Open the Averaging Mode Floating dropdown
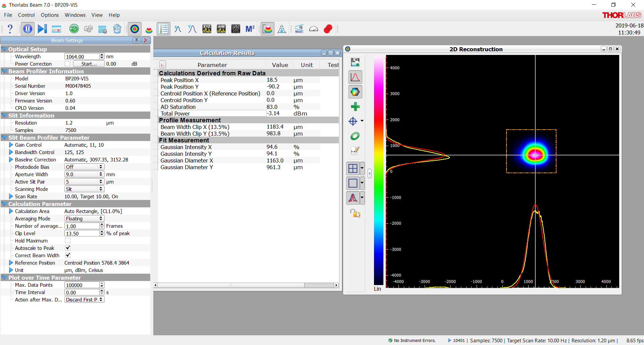Screen dimensions: 644x345 85,218
